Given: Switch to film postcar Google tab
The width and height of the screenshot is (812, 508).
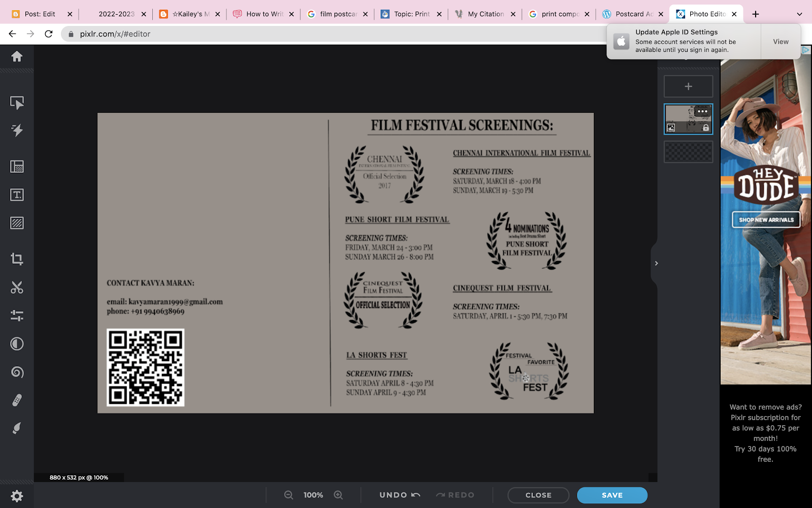Looking at the screenshot, I should click(339, 14).
